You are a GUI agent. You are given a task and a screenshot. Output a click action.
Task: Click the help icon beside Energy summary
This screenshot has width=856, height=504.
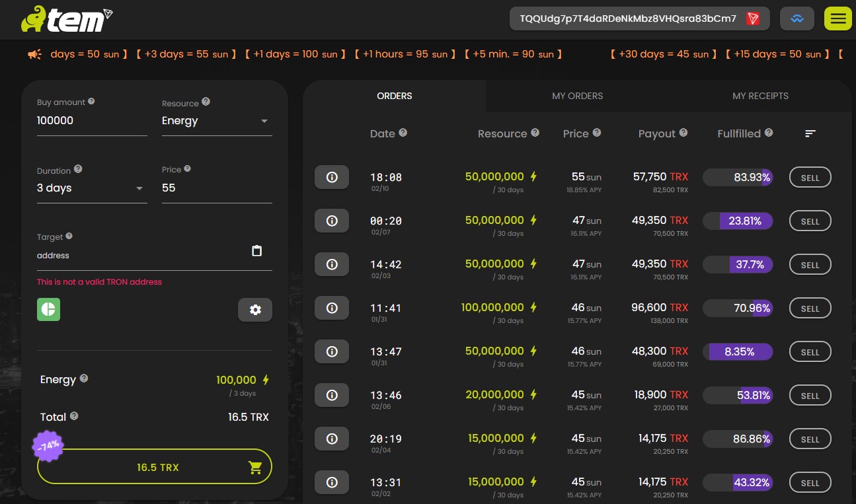pos(84,378)
